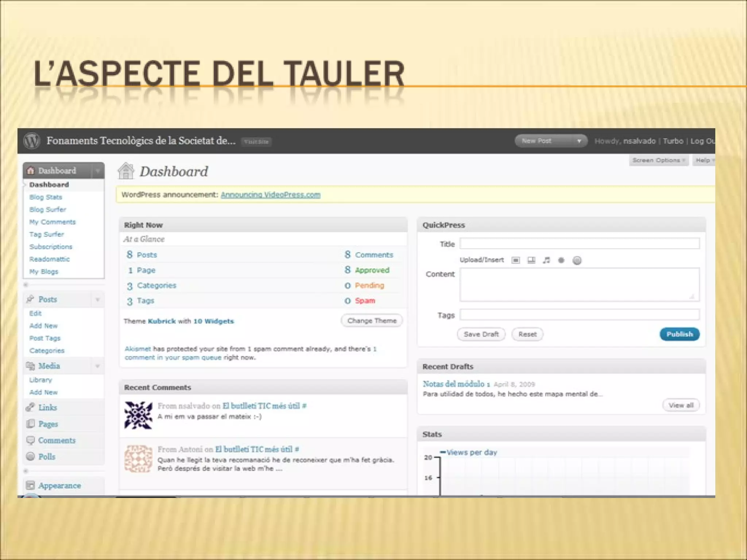
Task: Expand the New Post dropdown arrow
Action: [x=579, y=141]
